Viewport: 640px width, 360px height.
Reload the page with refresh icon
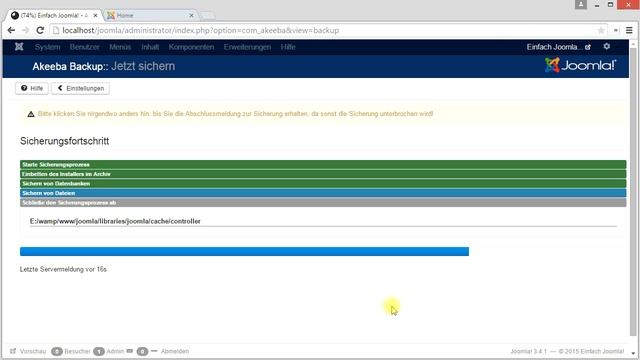tap(40, 30)
